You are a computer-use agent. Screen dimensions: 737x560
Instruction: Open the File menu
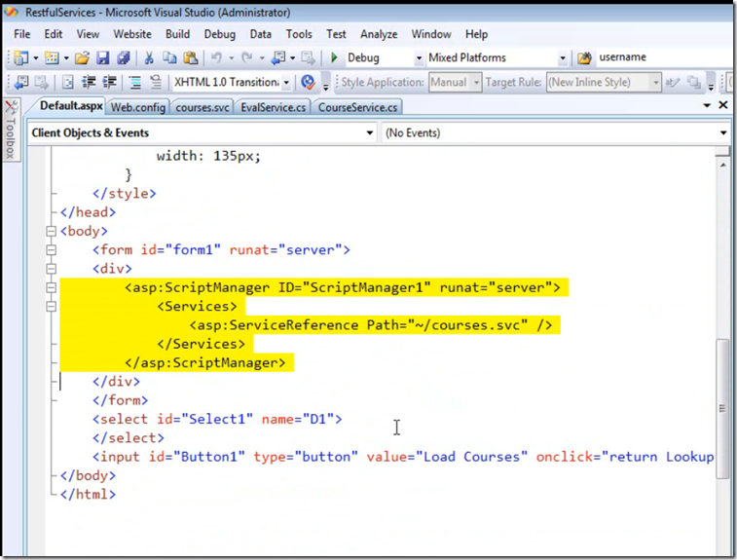tap(22, 34)
